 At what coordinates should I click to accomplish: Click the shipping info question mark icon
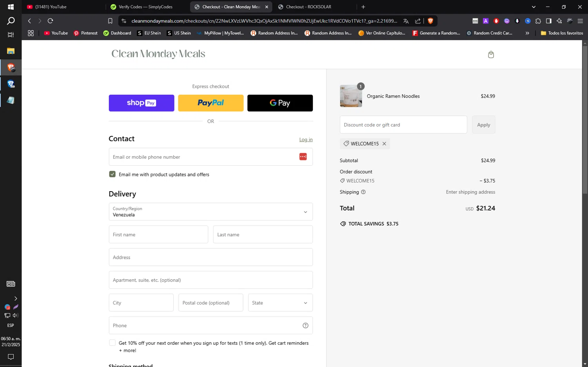(363, 192)
